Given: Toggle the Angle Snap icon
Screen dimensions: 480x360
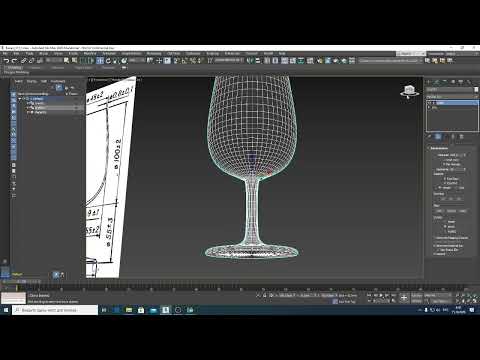Looking at the screenshot, I should pyautogui.click(x=184, y=60).
